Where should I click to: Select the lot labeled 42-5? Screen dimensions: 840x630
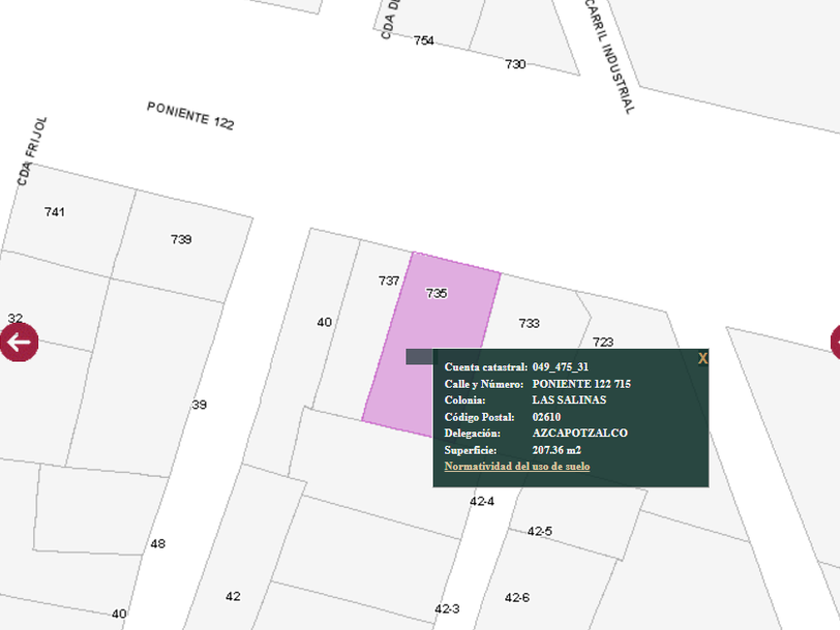click(x=540, y=531)
